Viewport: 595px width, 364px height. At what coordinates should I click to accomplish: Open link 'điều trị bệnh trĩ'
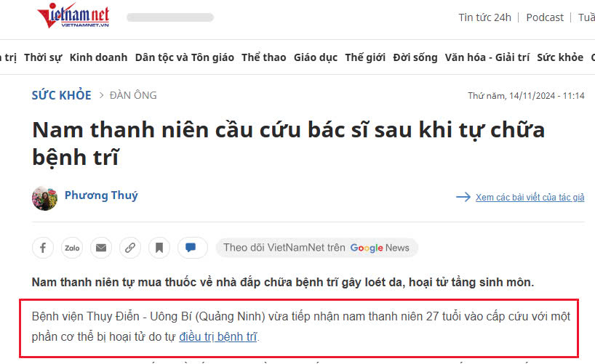(217, 336)
